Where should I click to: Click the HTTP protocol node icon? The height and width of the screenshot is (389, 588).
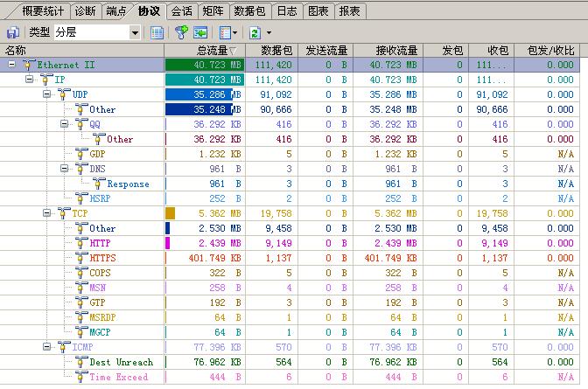pyautogui.click(x=81, y=243)
